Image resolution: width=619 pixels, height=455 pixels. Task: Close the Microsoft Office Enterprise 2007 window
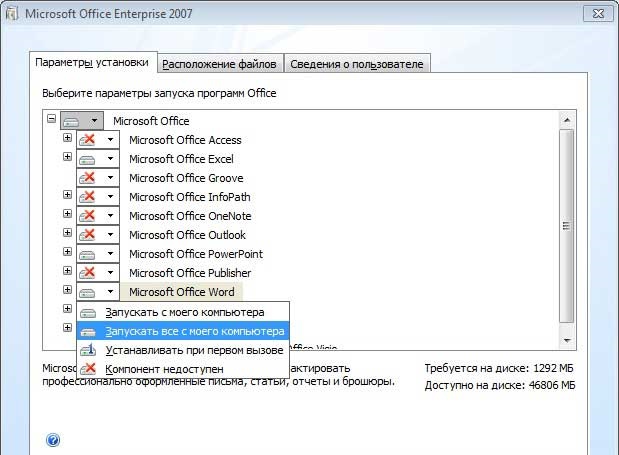[x=598, y=13]
